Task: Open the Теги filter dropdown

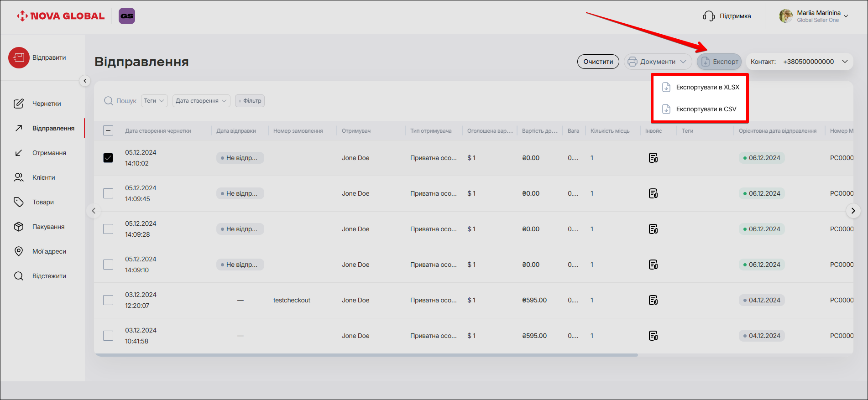Action: 154,101
